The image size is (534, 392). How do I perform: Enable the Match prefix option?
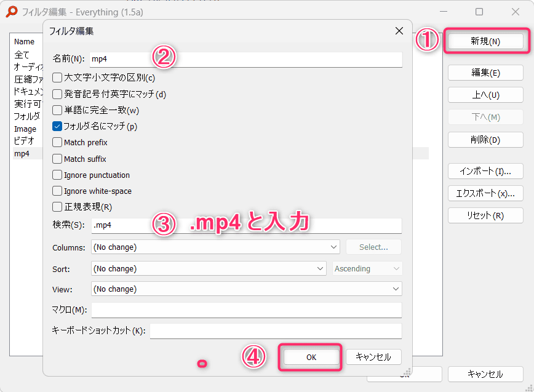(57, 142)
